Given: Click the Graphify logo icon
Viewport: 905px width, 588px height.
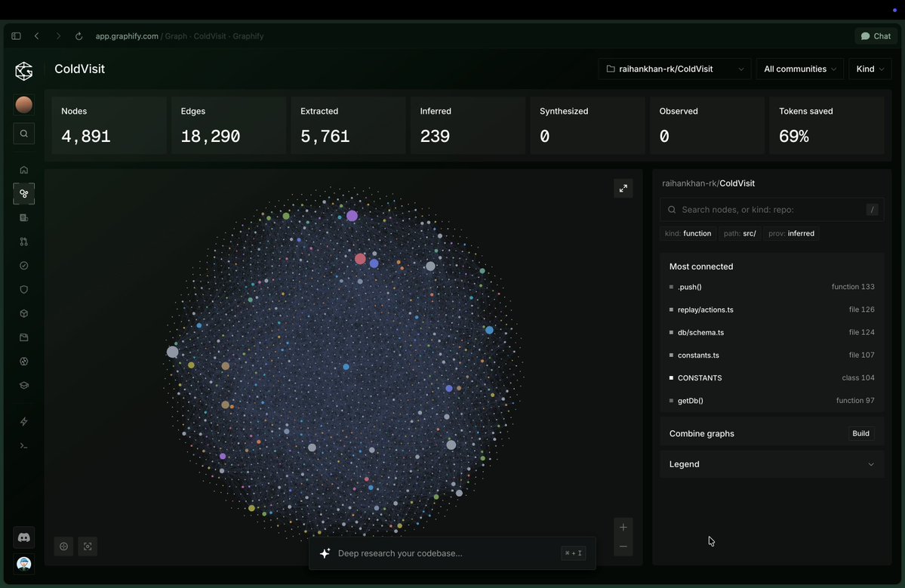Looking at the screenshot, I should (23, 71).
